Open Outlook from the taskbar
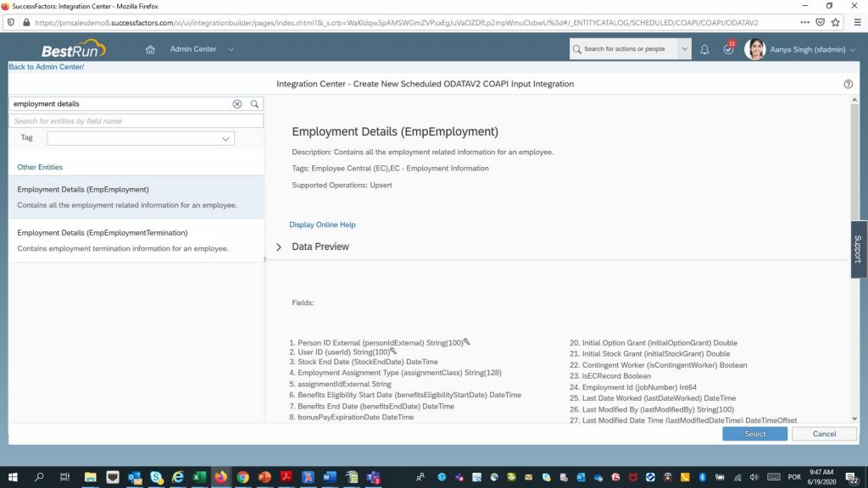This screenshot has height=488, width=868. (x=135, y=477)
